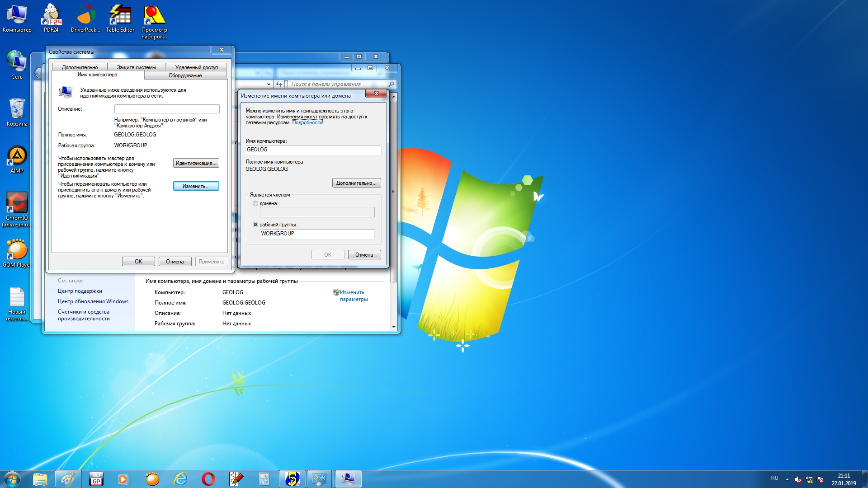Open Windows Explorer from the taskbar
The image size is (868, 488).
point(40,479)
